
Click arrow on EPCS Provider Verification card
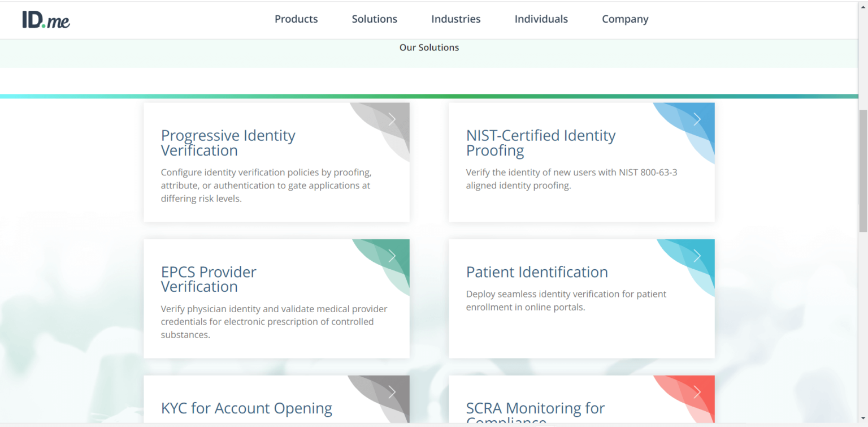[x=392, y=256]
